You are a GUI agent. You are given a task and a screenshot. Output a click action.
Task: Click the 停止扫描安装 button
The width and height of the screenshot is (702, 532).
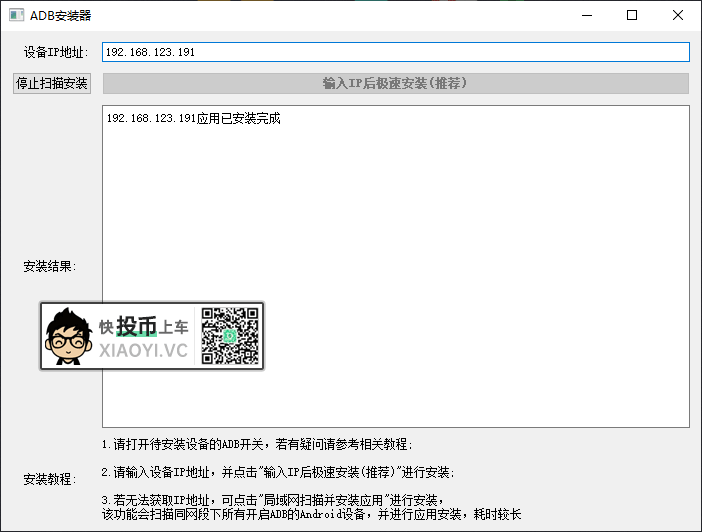coord(52,83)
